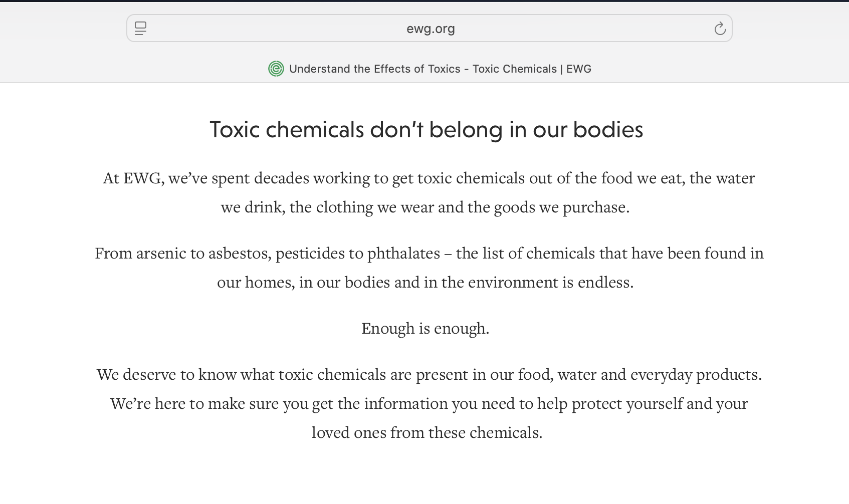
Task: Select the 'Understand the Effects of Toxics' tab
Action: pos(430,69)
